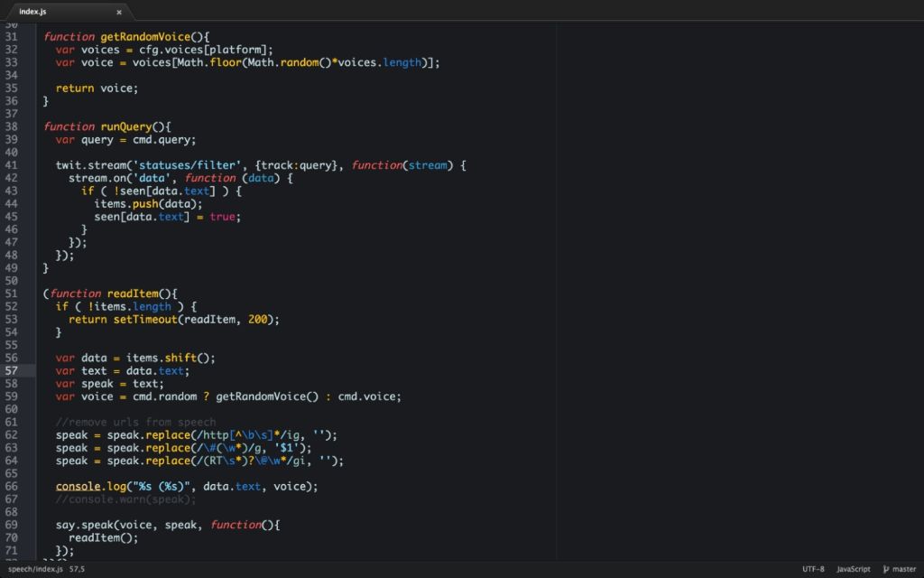Click 'return voice;' on line 35
Viewport: 924px width, 578px height.
(97, 89)
